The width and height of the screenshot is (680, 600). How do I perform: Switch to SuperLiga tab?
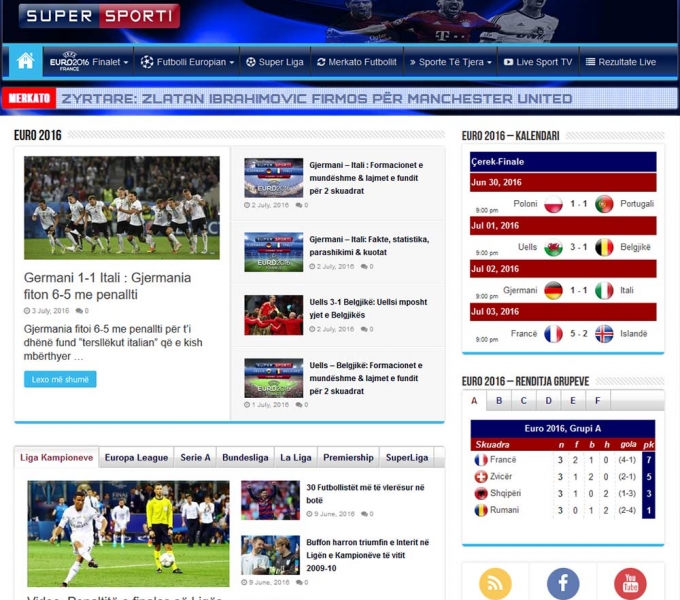[x=407, y=457]
